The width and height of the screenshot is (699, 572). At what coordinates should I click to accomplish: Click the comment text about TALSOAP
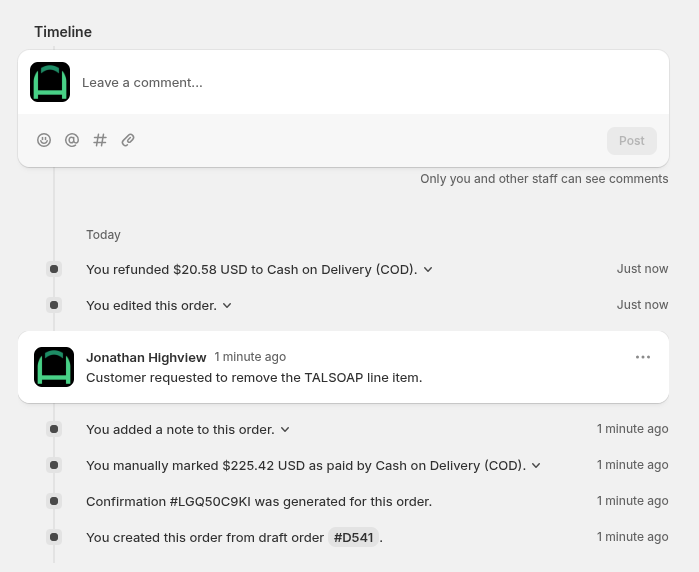254,378
